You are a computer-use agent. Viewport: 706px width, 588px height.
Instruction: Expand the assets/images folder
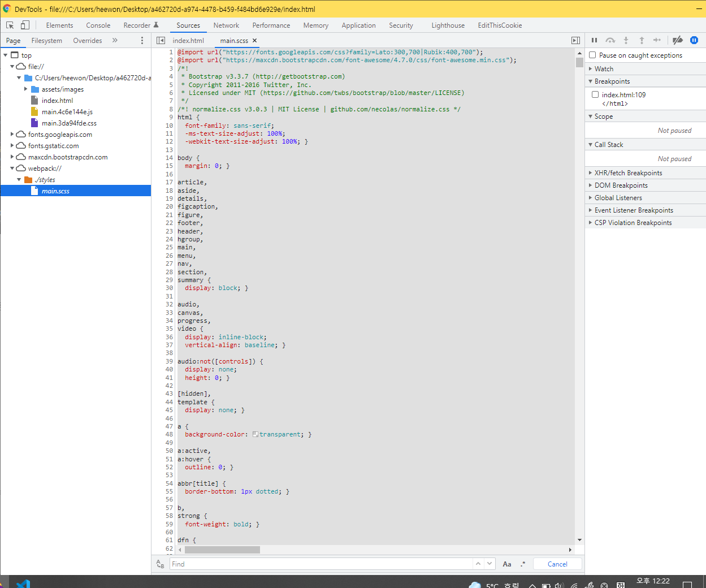pos(25,89)
